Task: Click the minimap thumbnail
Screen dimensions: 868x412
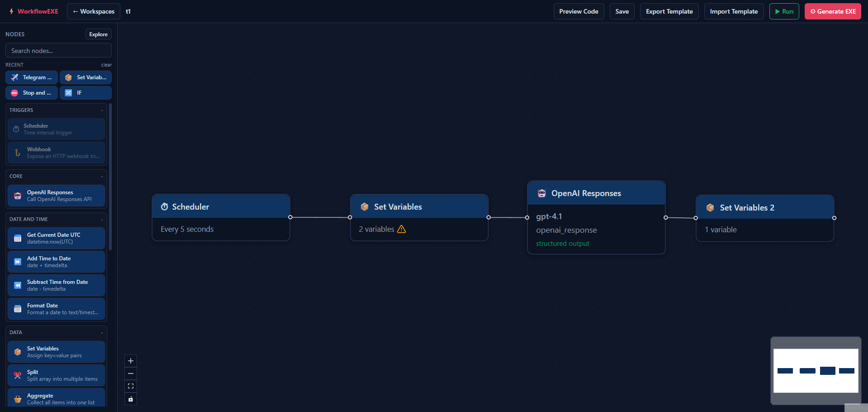Action: (x=816, y=370)
